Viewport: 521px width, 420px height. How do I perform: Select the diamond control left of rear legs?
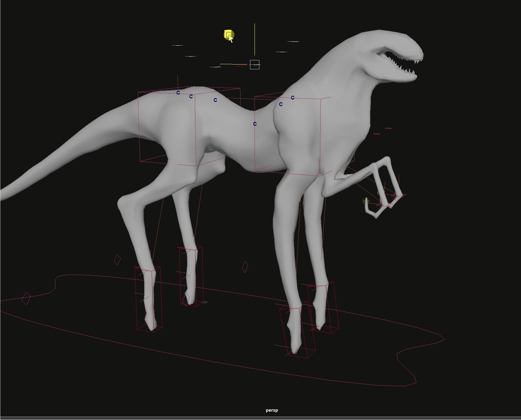(117, 259)
